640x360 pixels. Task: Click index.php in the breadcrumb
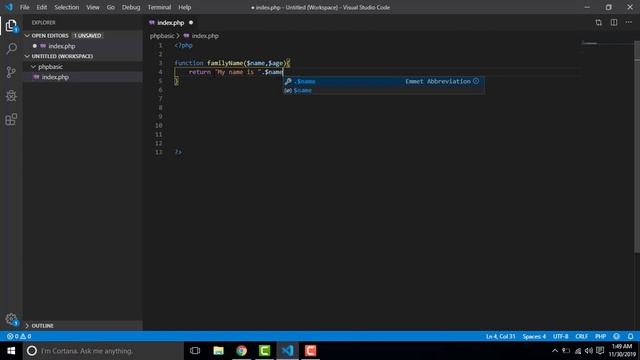click(205, 36)
